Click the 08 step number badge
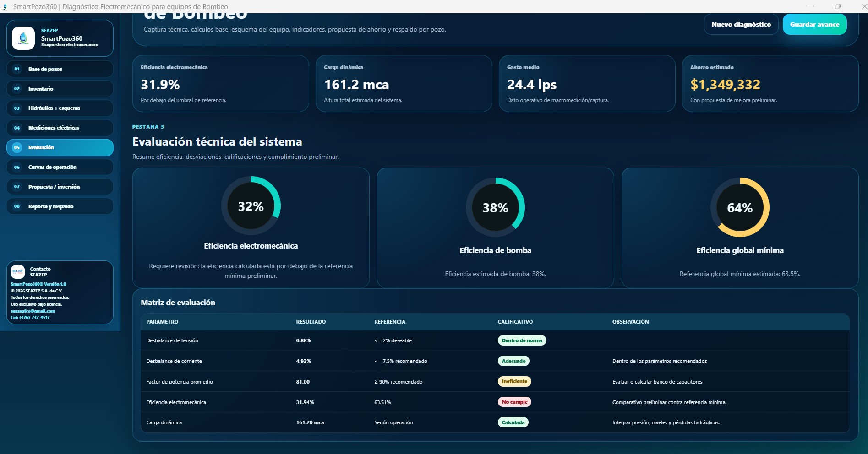 point(17,206)
